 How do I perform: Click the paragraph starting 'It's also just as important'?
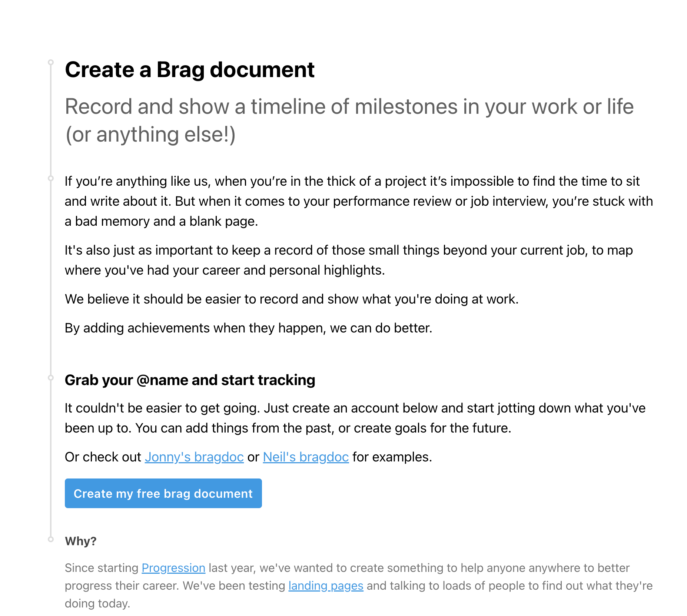(348, 260)
